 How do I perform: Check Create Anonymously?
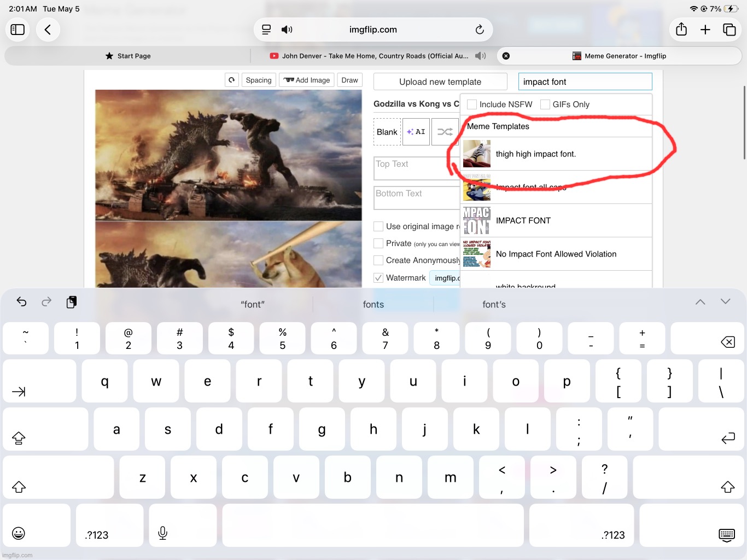click(x=378, y=260)
